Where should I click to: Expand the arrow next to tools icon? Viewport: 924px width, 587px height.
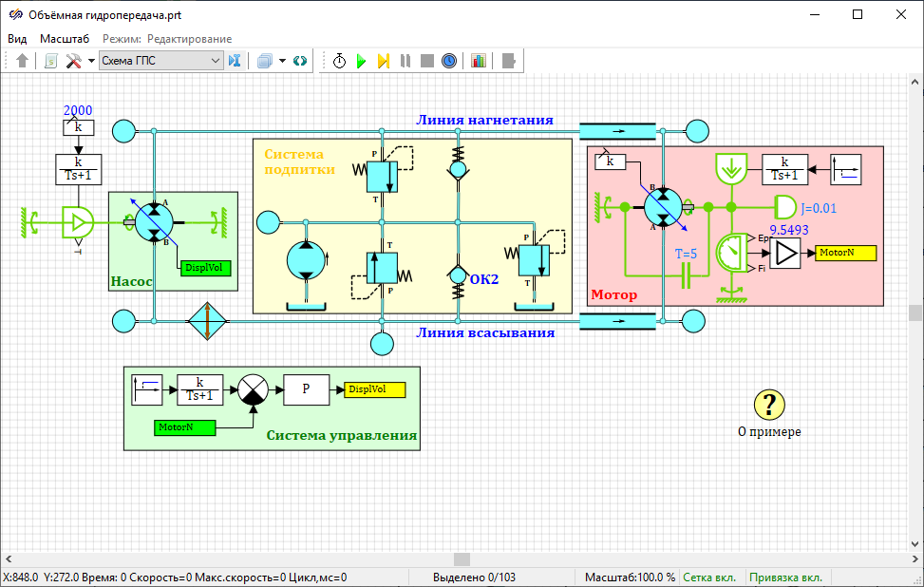(91, 61)
